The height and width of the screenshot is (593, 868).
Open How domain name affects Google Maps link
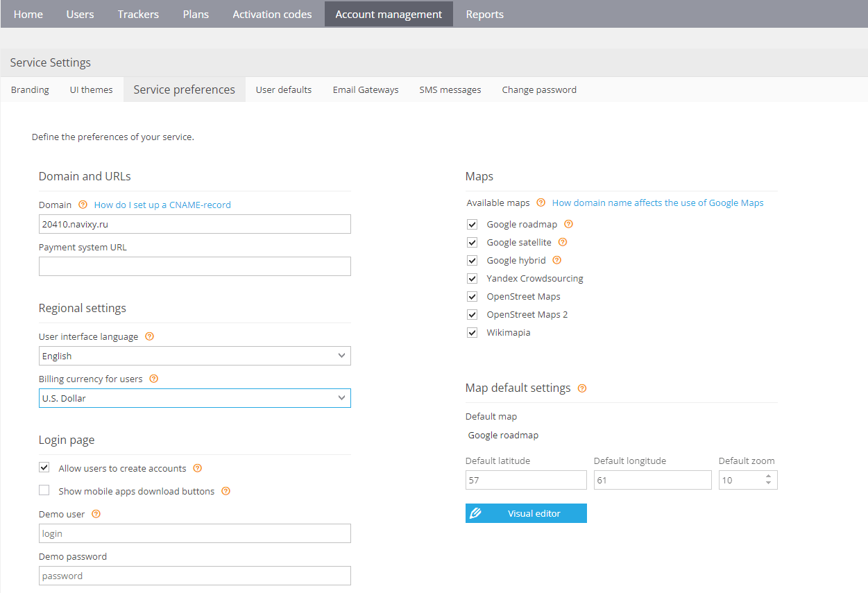pos(658,203)
